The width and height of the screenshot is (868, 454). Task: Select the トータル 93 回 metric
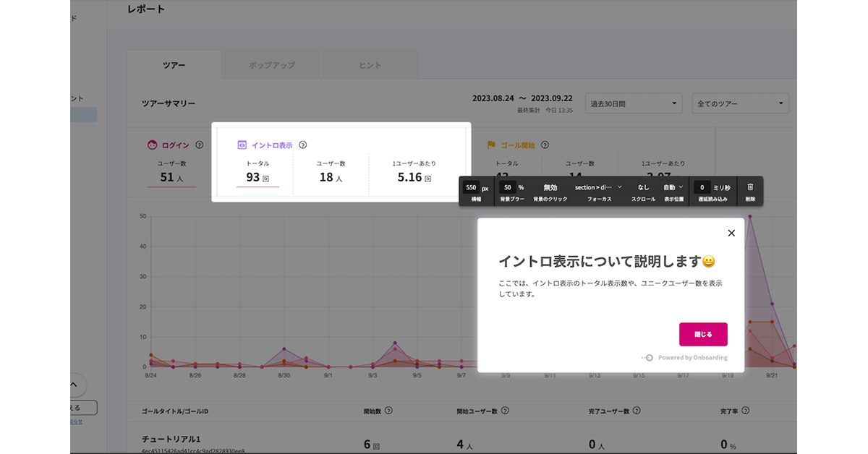pos(258,174)
